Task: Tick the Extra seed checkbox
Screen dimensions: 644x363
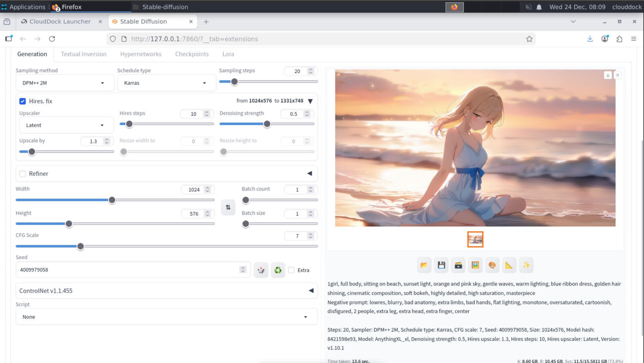Action: [291, 270]
